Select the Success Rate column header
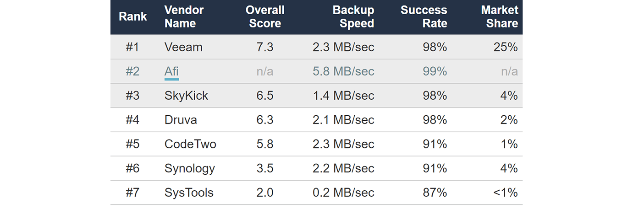This screenshot has height=209, width=644. pyautogui.click(x=424, y=17)
